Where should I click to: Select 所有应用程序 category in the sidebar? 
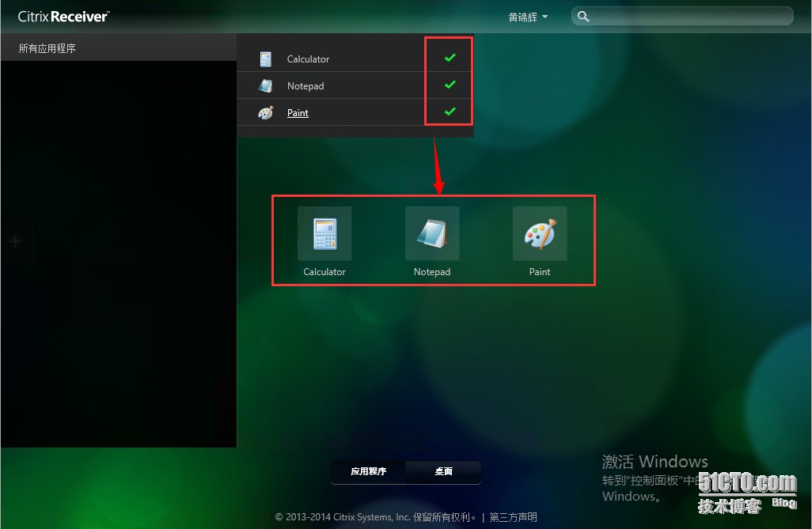pos(47,48)
